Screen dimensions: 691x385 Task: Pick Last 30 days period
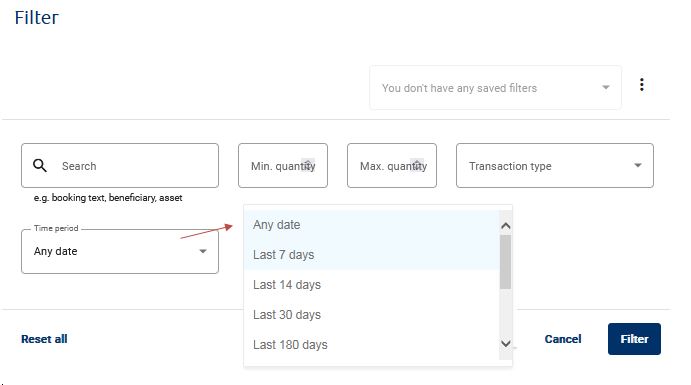[371, 315]
